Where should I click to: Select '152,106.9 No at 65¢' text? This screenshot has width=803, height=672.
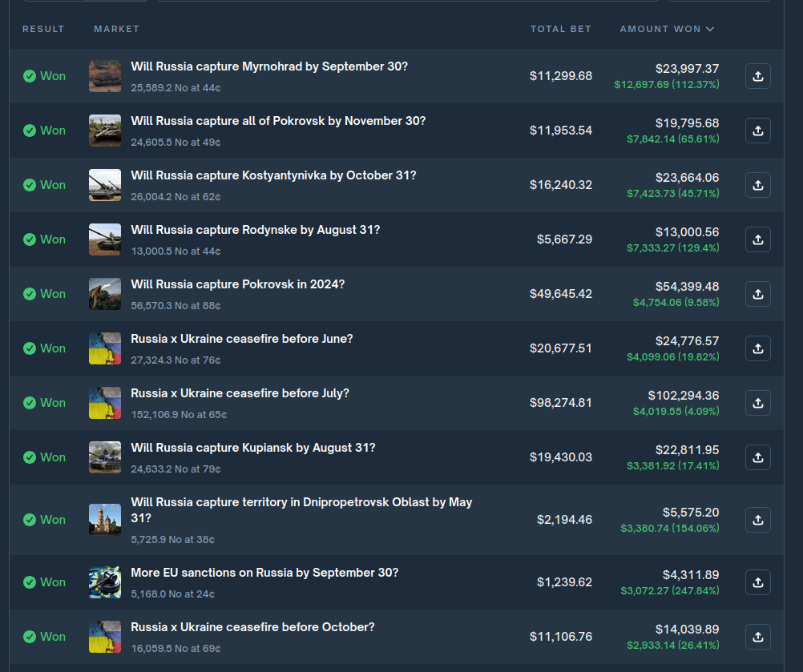(179, 415)
